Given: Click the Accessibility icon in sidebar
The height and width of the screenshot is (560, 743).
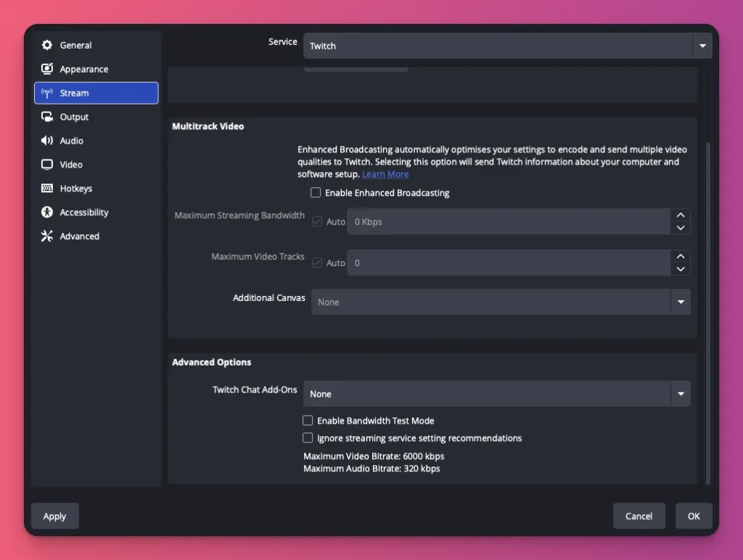Looking at the screenshot, I should coord(47,213).
